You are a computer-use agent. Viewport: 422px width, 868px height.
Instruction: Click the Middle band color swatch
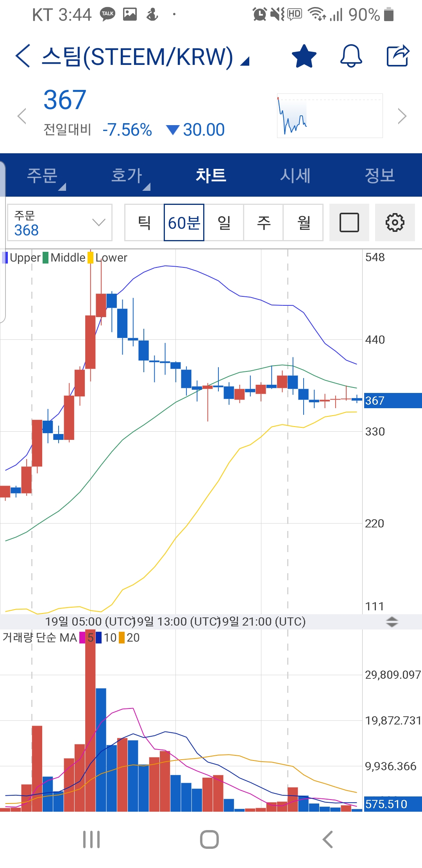[x=46, y=258]
